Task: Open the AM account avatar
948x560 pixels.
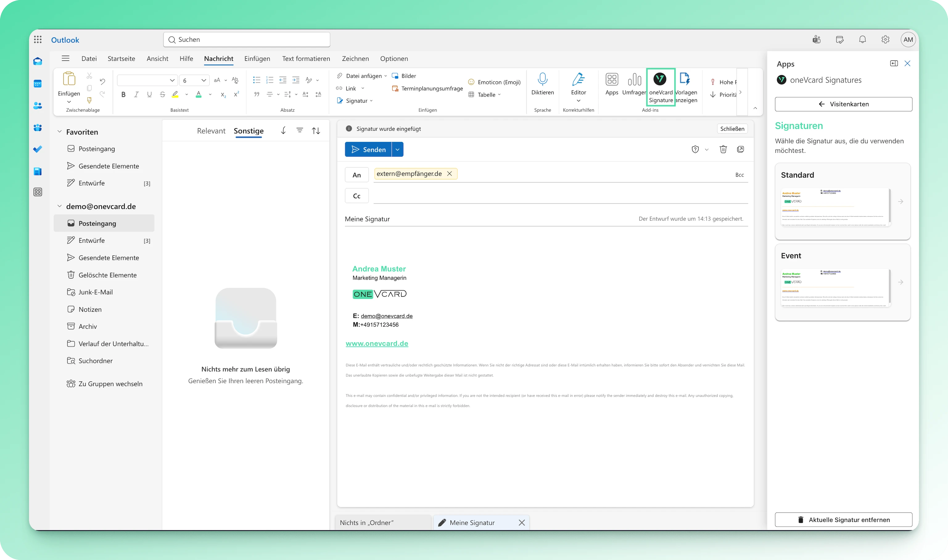Action: click(908, 39)
